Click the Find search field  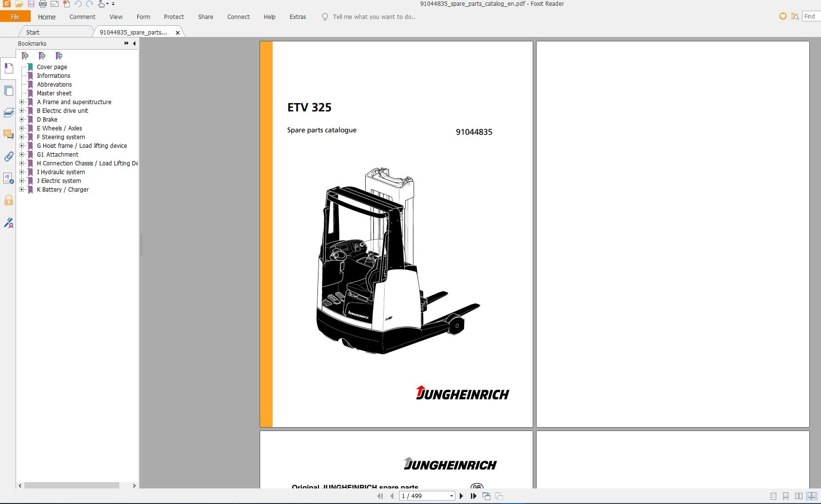point(811,17)
